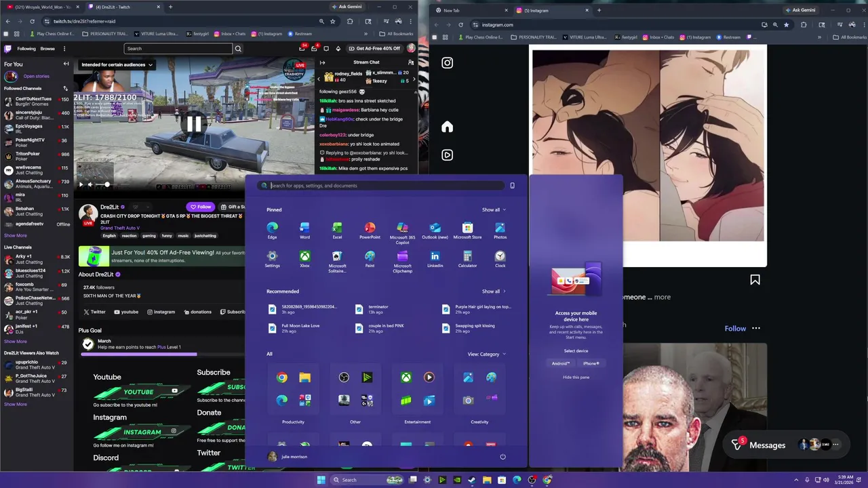Click Hide this pane link

pos(576,378)
